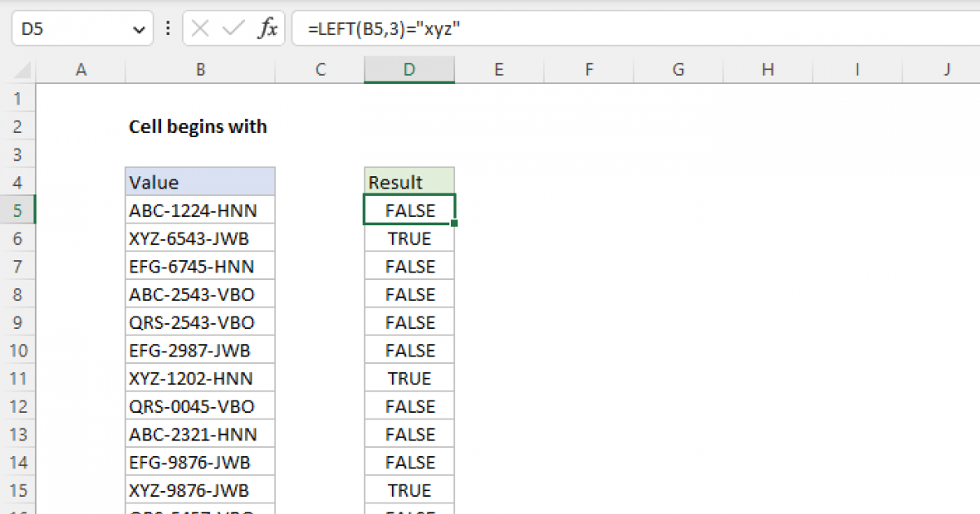Select the 'Cell begins with' title cell
Image resolution: width=980 pixels, height=514 pixels.
tap(198, 126)
